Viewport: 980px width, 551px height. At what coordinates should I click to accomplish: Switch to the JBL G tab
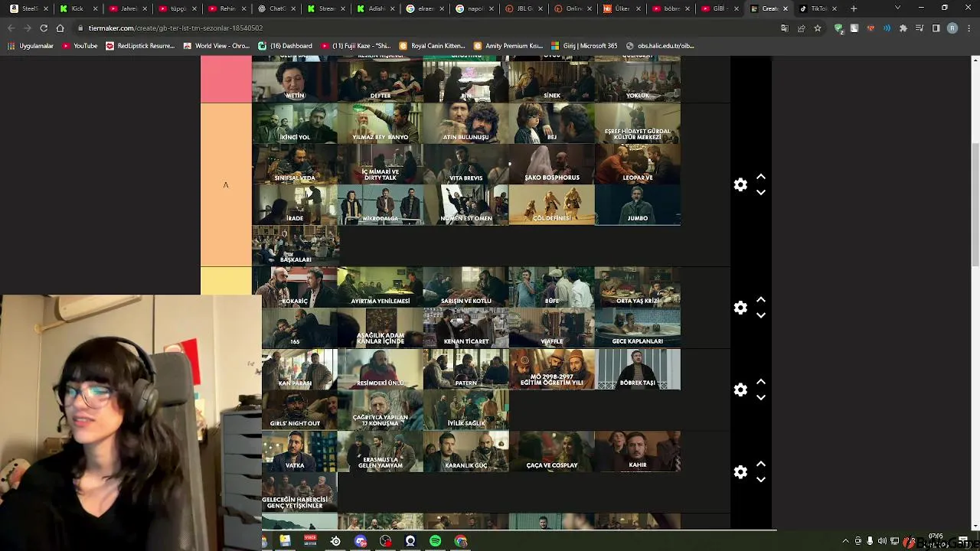coord(524,8)
